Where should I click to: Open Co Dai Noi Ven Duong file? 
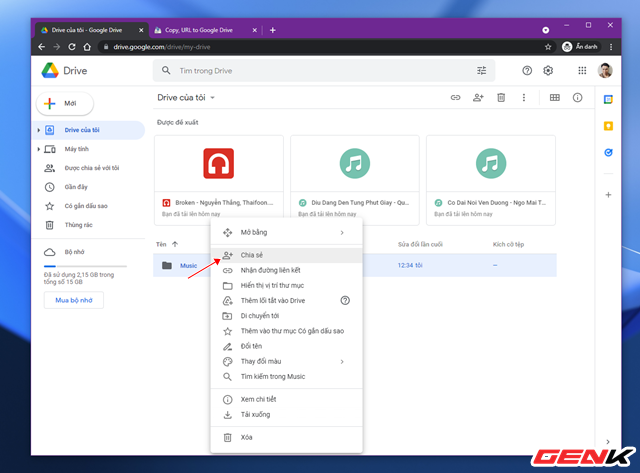coord(491,180)
